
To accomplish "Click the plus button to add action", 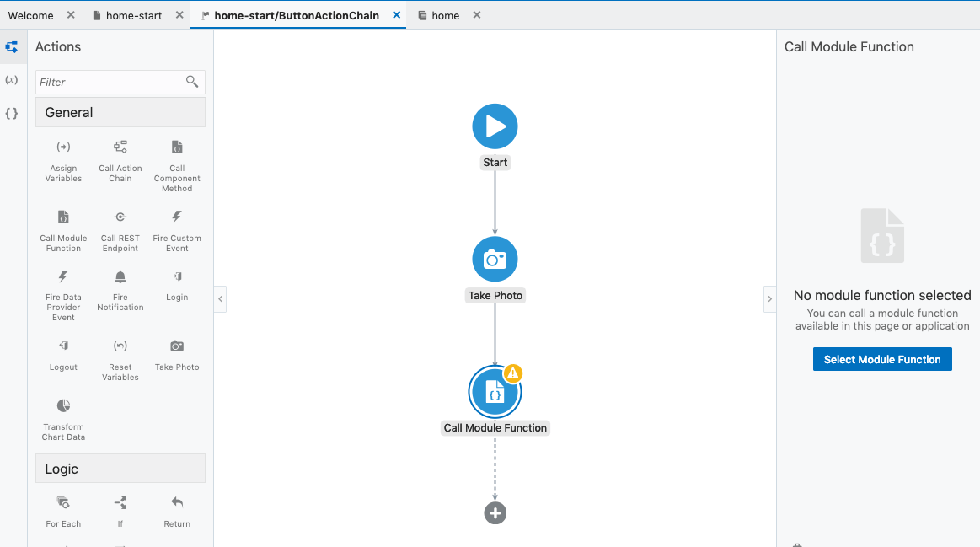I will [x=495, y=512].
